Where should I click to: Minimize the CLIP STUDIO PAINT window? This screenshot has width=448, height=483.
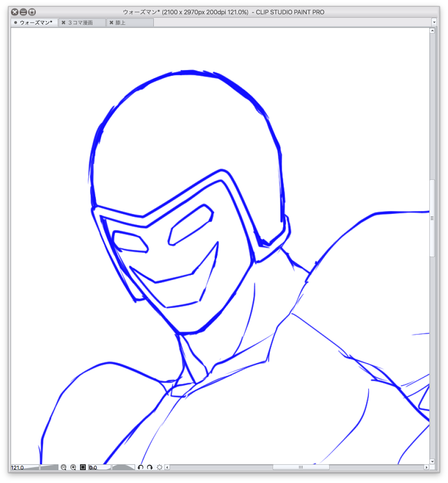pyautogui.click(x=23, y=12)
